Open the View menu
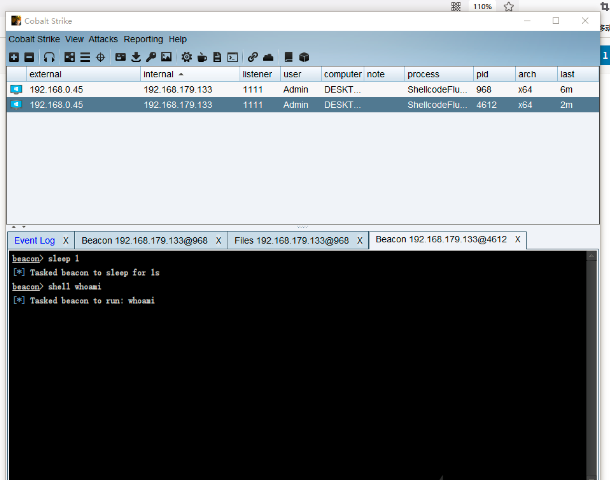Screen dimensions: 610x480 (x=74, y=39)
